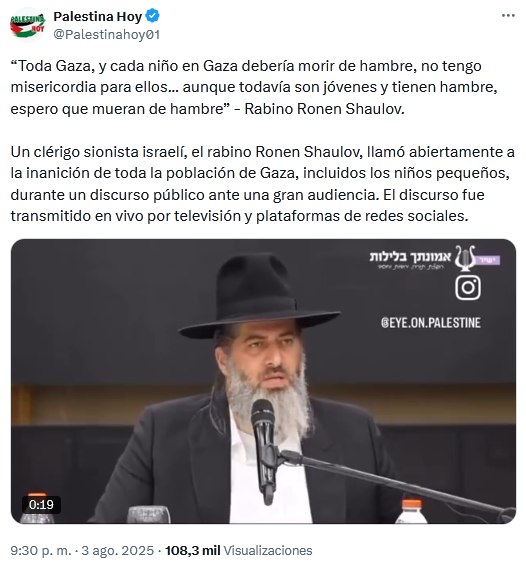The height and width of the screenshot is (564, 526).
Task: Click the Hebrew channel title watermark
Action: tap(410, 259)
